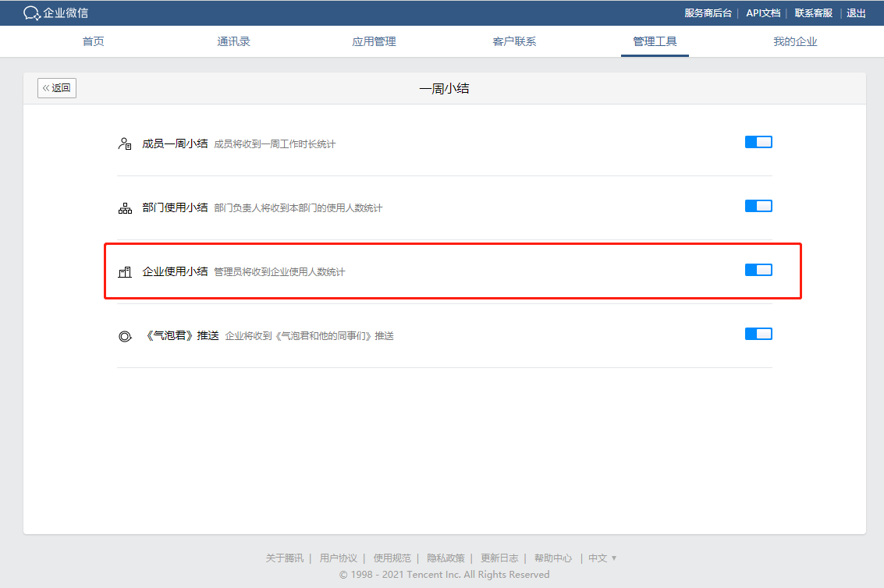The image size is (884, 588).
Task: Click the 成员一周小结 title text
Action: [x=175, y=143]
